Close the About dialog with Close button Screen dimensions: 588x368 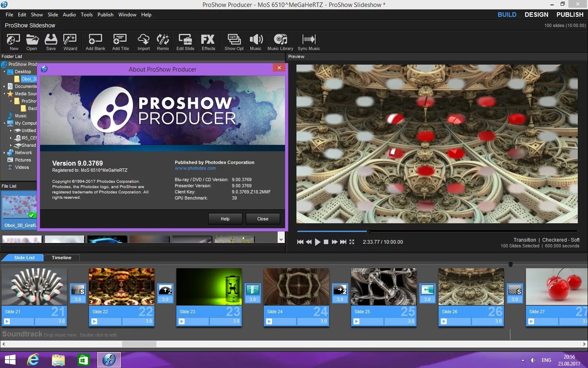click(263, 219)
